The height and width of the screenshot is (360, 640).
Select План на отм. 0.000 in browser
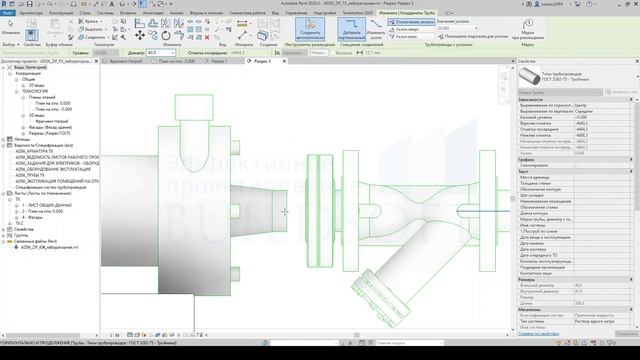pyautogui.click(x=53, y=103)
